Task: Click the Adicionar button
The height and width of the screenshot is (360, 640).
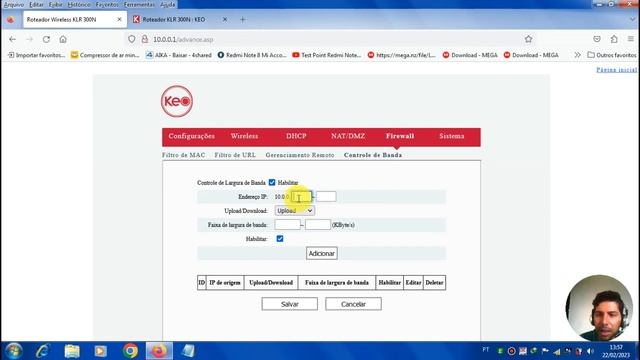Action: pos(322,253)
